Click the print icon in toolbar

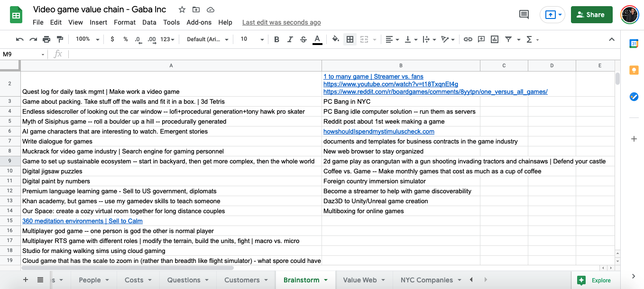46,39
